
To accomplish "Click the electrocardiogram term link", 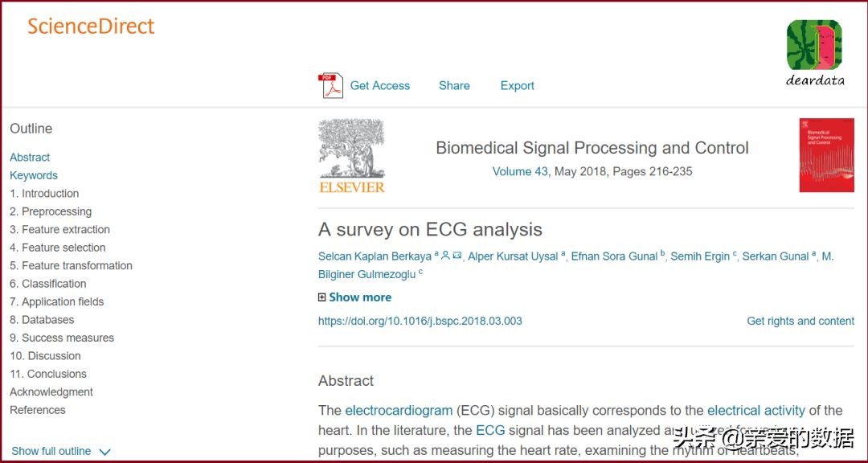I will (x=399, y=411).
